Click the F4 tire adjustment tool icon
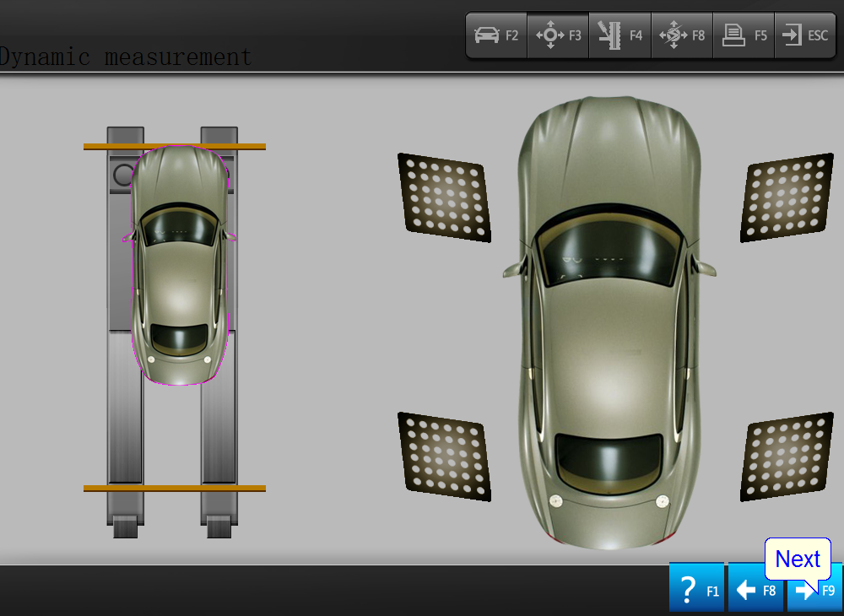This screenshot has height=616, width=844. [619, 35]
